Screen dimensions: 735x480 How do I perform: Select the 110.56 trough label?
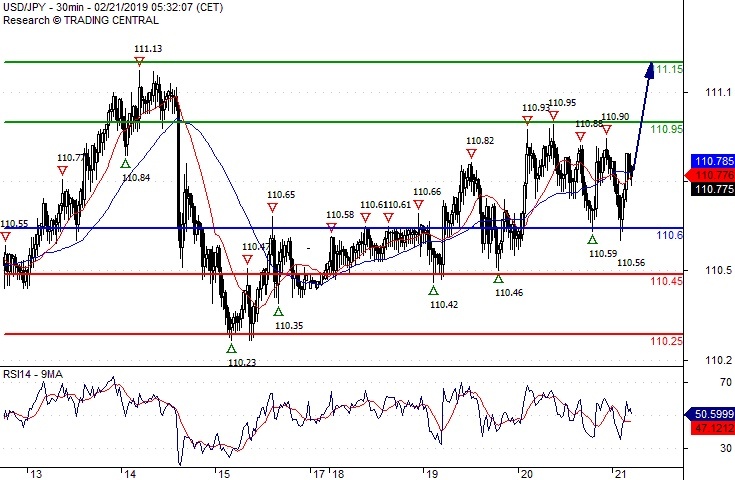[631, 262]
